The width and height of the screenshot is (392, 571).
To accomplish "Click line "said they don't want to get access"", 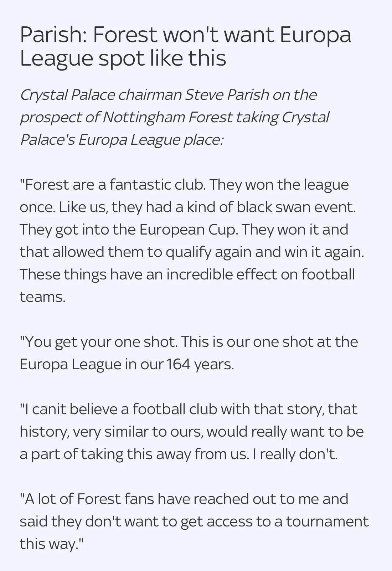I will [x=194, y=521].
